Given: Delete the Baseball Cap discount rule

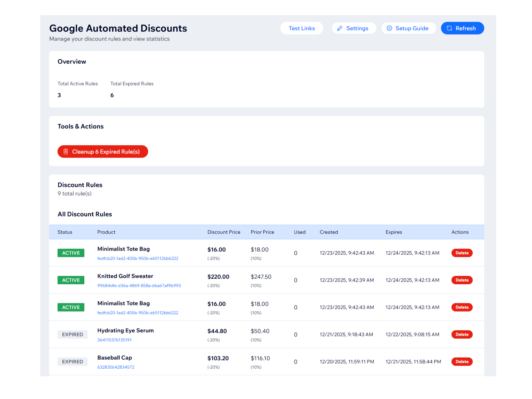Looking at the screenshot, I should point(462,362).
